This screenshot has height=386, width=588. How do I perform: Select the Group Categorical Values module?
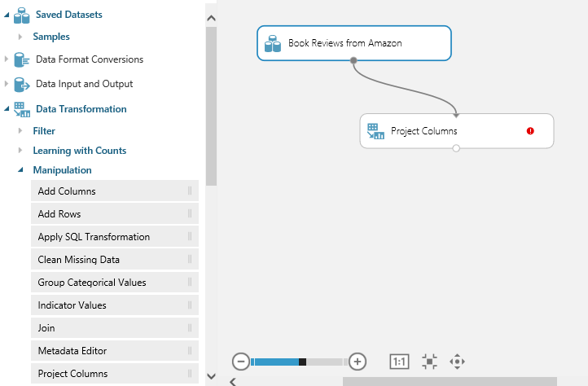[x=115, y=283]
